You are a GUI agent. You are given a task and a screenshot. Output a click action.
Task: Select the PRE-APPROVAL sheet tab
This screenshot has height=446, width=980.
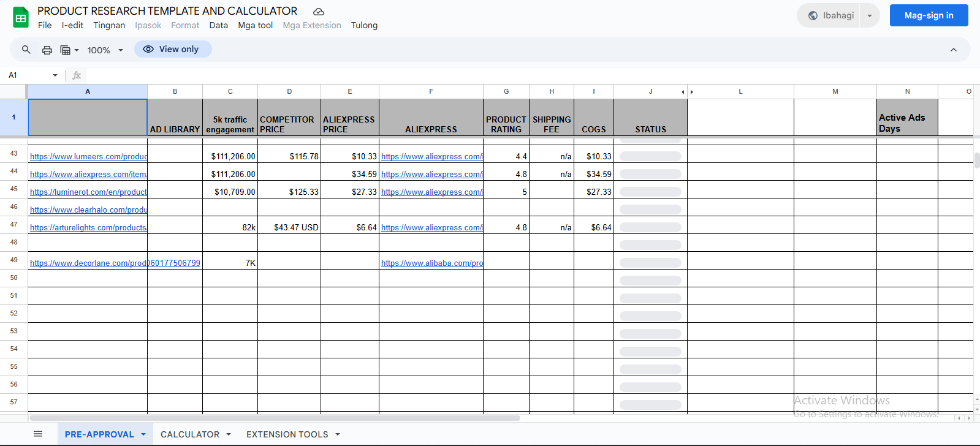click(x=99, y=434)
